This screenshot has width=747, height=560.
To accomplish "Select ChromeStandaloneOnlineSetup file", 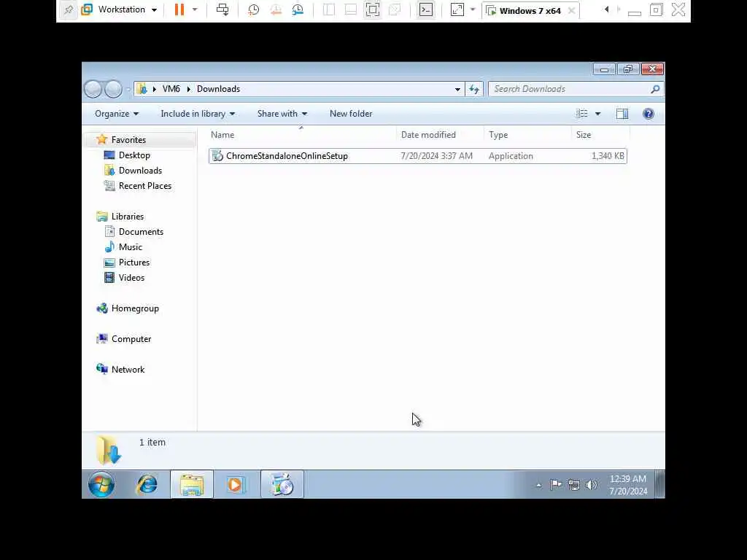I will (418, 156).
